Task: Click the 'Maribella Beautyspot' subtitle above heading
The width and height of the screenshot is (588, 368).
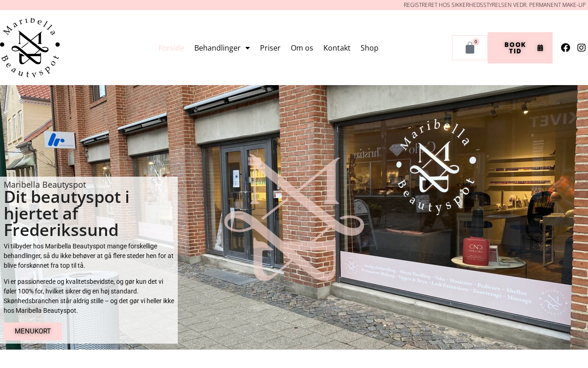Action: (x=45, y=184)
